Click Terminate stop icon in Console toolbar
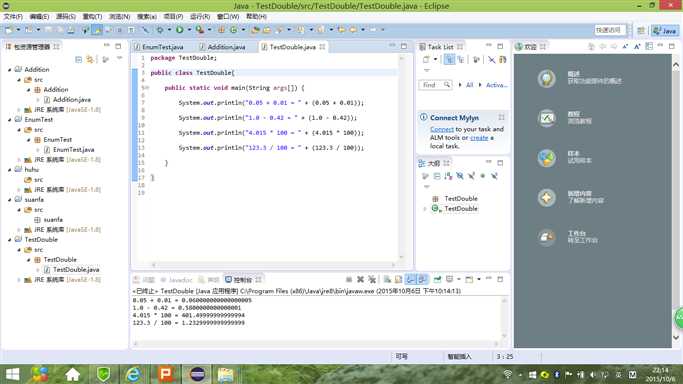683x384 pixels. tap(349, 280)
